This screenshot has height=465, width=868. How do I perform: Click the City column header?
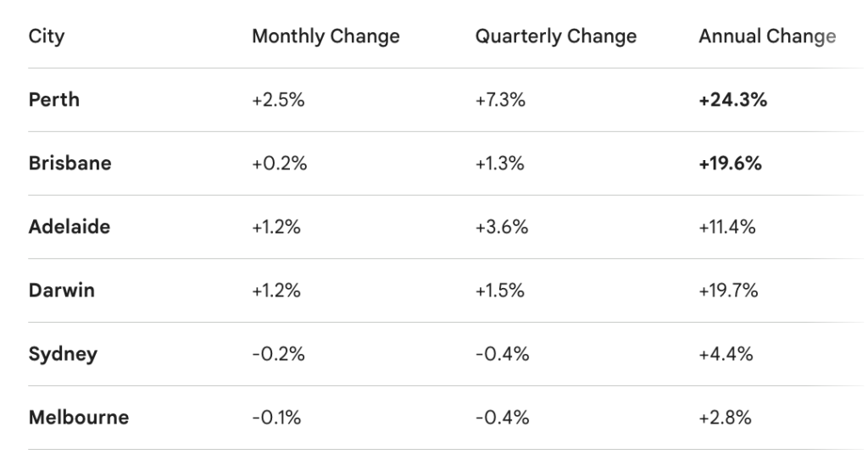tap(46, 36)
